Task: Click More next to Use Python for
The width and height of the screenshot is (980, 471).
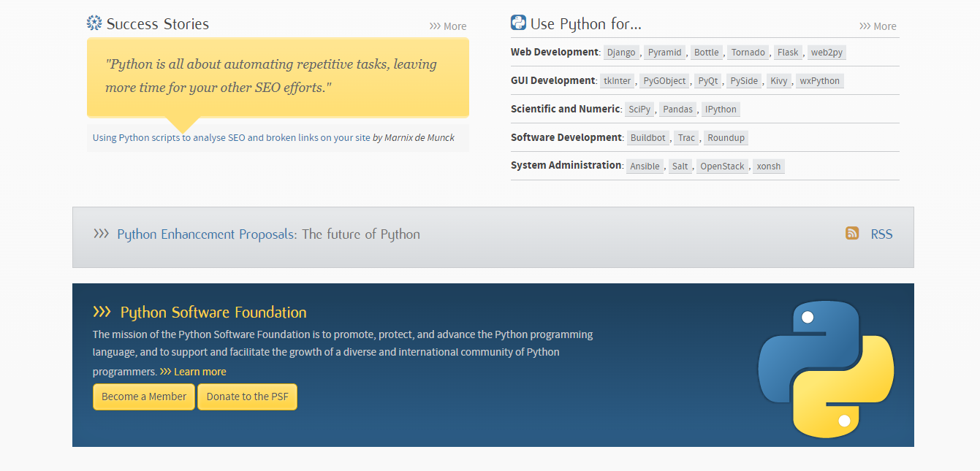Action: click(878, 26)
